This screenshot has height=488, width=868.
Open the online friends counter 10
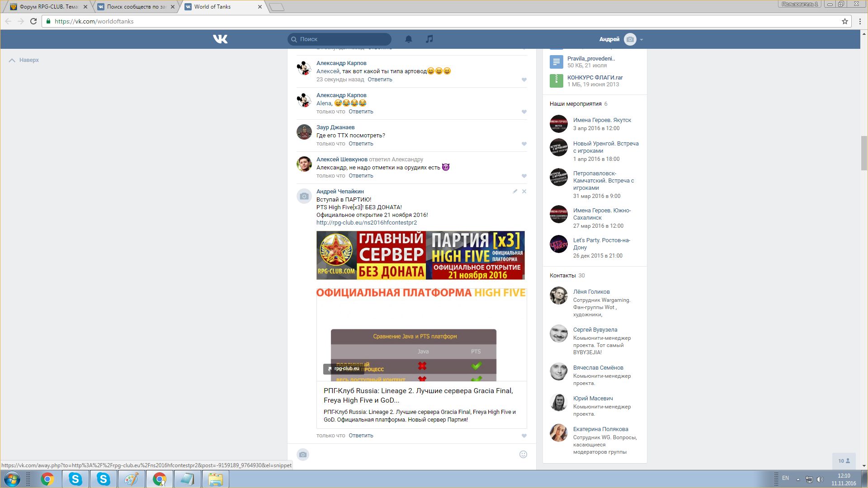click(844, 461)
